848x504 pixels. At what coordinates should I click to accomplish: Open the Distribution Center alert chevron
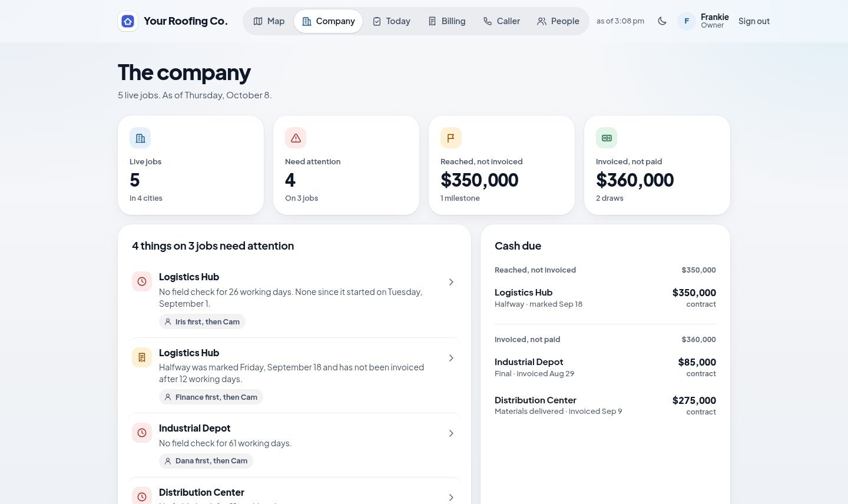point(451,498)
